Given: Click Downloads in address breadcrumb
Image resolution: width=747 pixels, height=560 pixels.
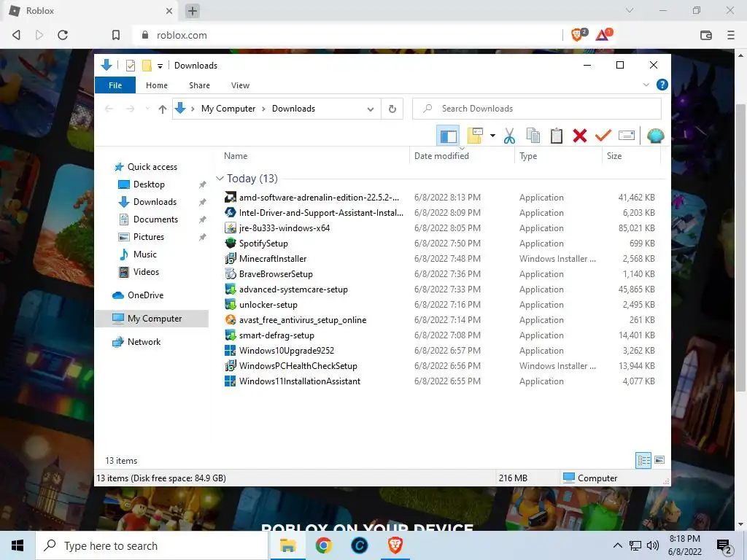Looking at the screenshot, I should pos(293,109).
